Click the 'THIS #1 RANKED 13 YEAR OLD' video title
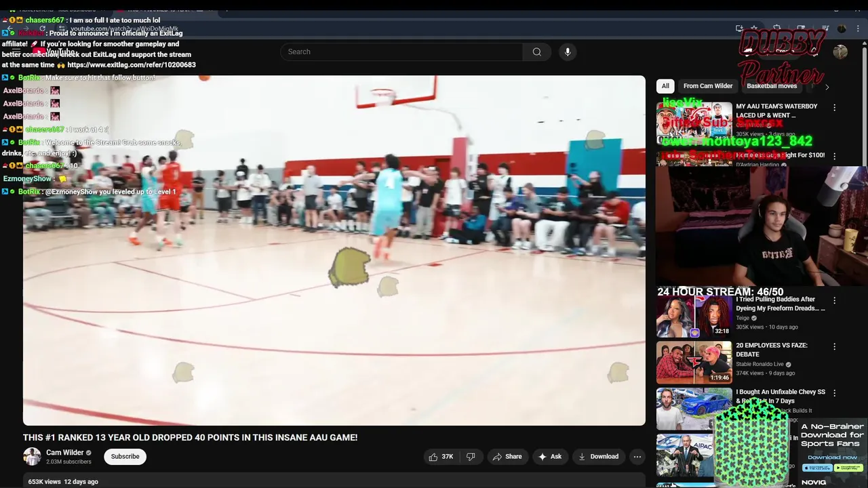The height and width of the screenshot is (488, 868). pyautogui.click(x=190, y=438)
